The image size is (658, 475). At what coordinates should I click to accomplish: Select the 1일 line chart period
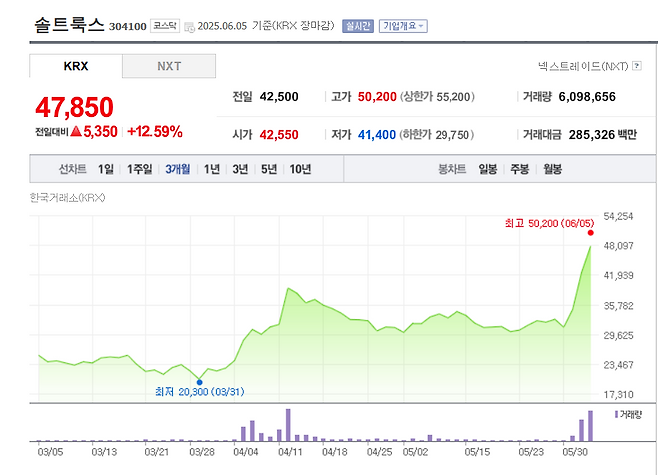[x=106, y=169]
